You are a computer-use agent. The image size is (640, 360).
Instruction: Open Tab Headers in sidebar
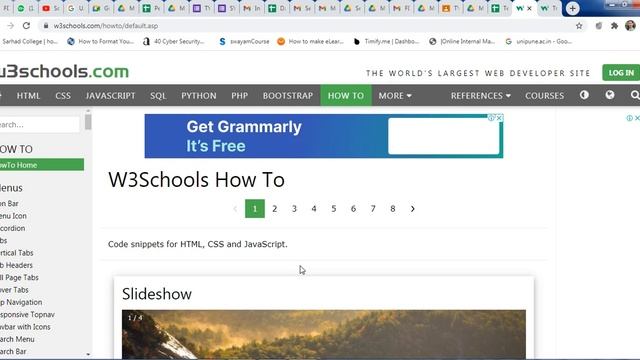[16, 265]
